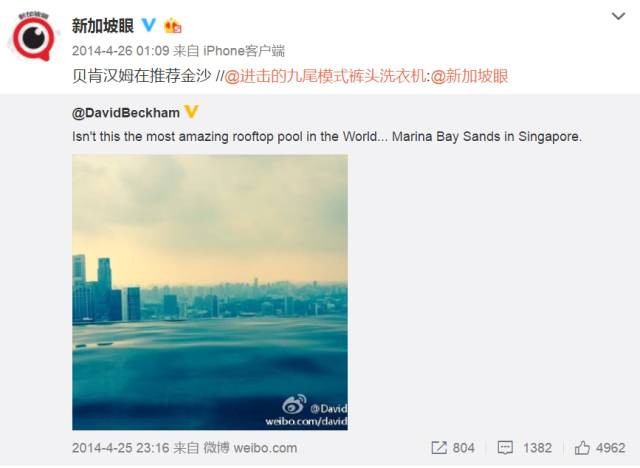Click the gold verified badge next to DavidBeckham

pos(191,111)
